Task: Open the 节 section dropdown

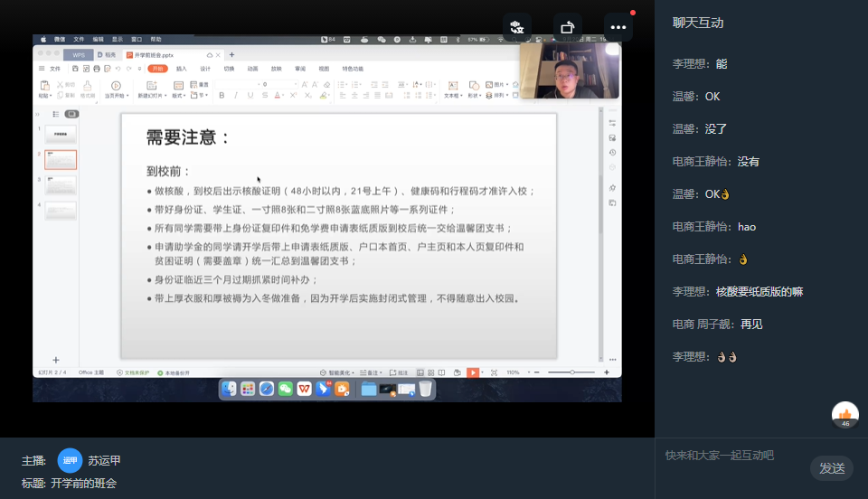Action: [x=199, y=95]
